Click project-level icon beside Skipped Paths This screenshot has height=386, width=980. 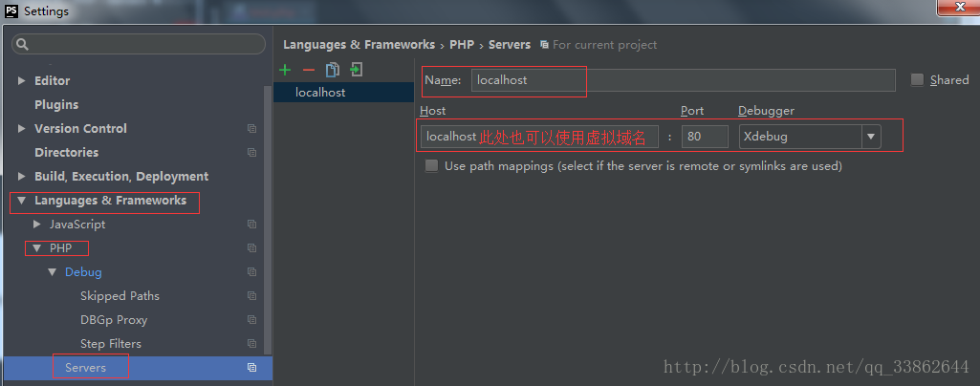point(251,296)
